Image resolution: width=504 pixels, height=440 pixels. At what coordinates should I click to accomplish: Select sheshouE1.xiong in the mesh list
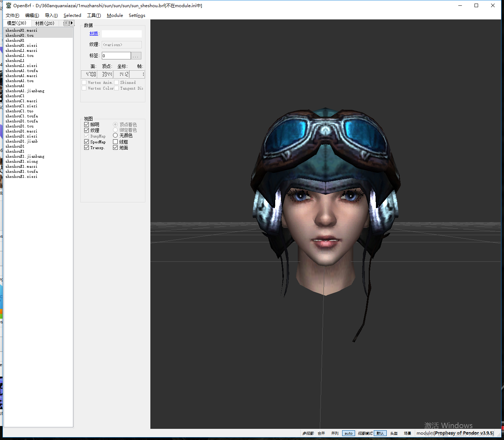(x=38, y=161)
